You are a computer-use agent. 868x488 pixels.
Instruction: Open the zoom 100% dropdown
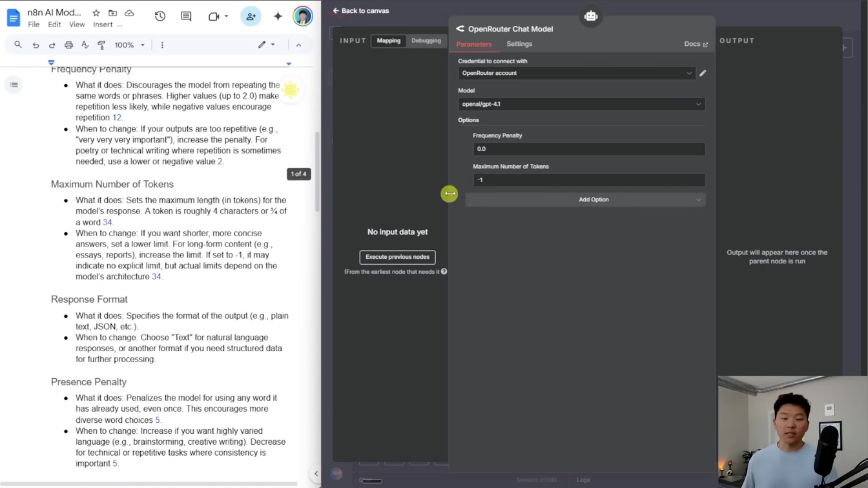pyautogui.click(x=130, y=45)
